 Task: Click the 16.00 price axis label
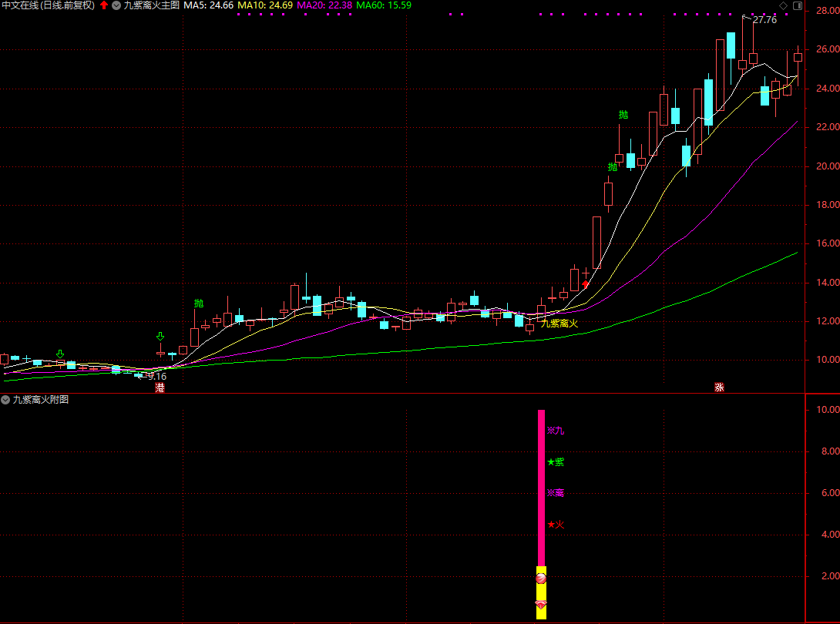tap(828, 243)
